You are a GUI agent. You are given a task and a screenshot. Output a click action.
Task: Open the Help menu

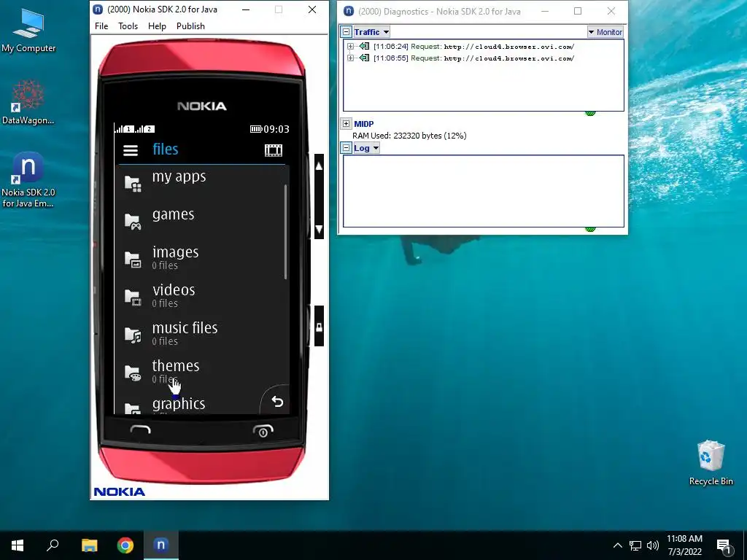158,26
